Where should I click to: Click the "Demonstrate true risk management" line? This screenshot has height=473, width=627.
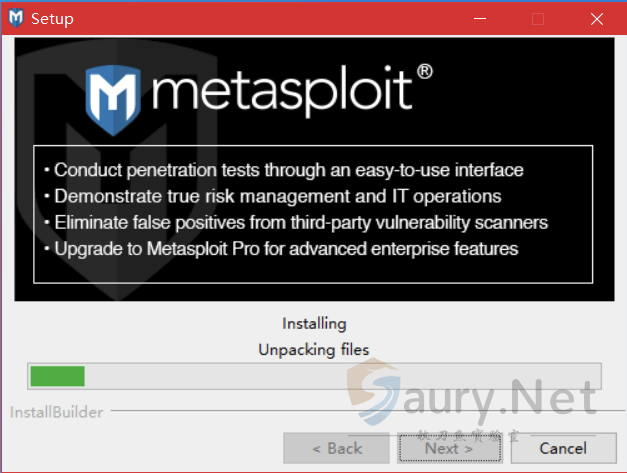[278, 196]
